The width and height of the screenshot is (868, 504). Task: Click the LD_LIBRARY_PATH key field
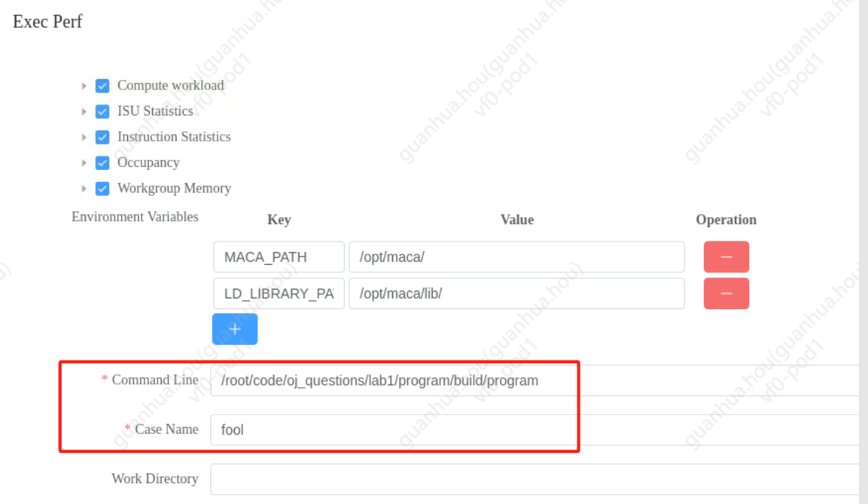279,293
